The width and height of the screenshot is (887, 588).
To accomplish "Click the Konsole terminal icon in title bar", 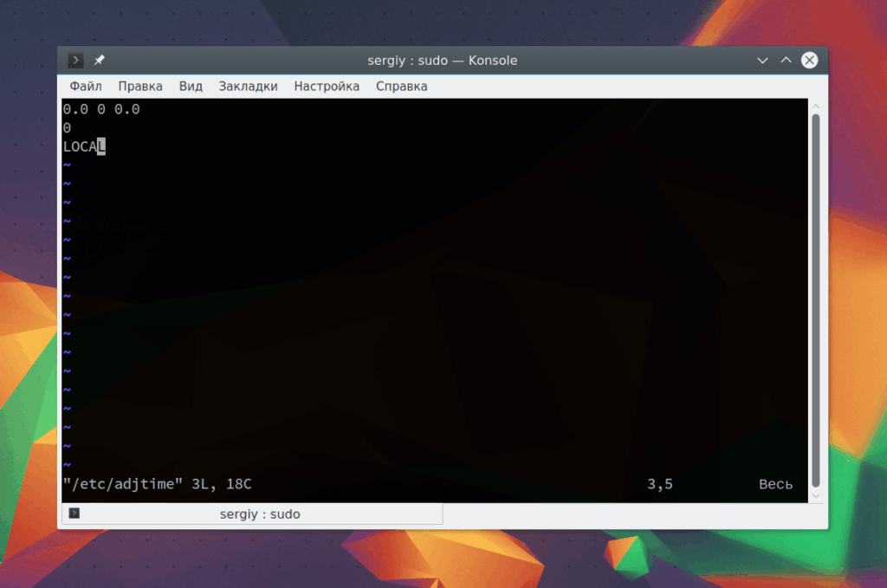I will pos(75,60).
